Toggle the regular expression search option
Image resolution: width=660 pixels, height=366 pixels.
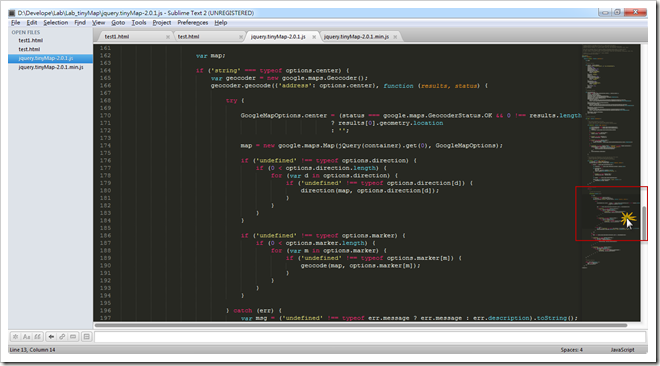coord(15,337)
